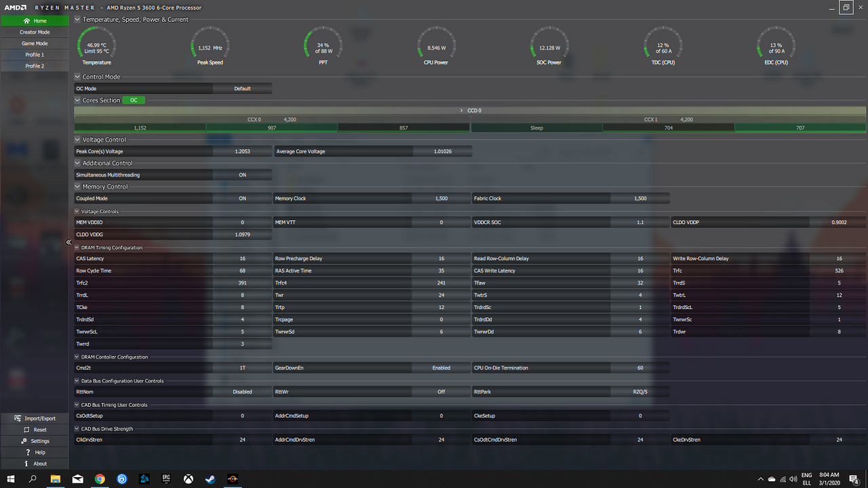Click the SOC Power gauge
The width and height of the screenshot is (868, 488).
coord(549,45)
